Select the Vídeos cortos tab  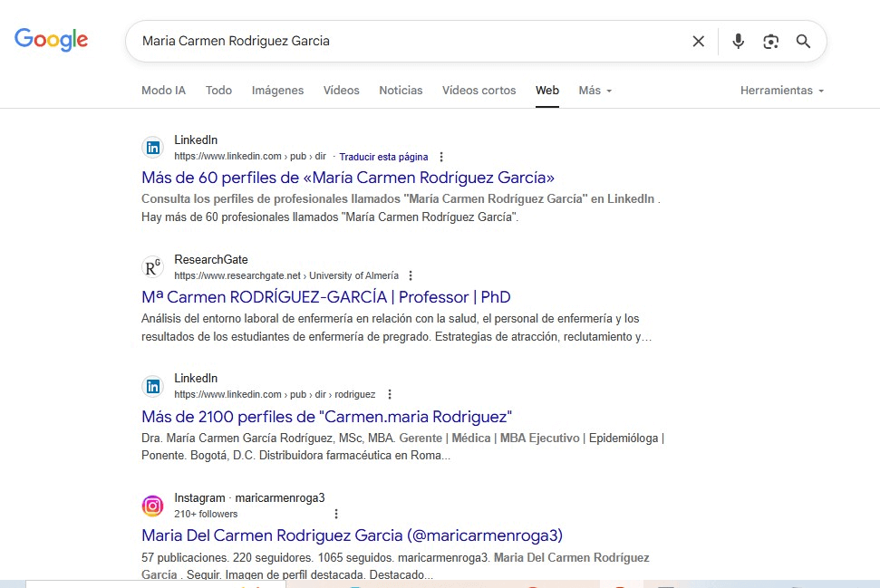click(x=479, y=91)
